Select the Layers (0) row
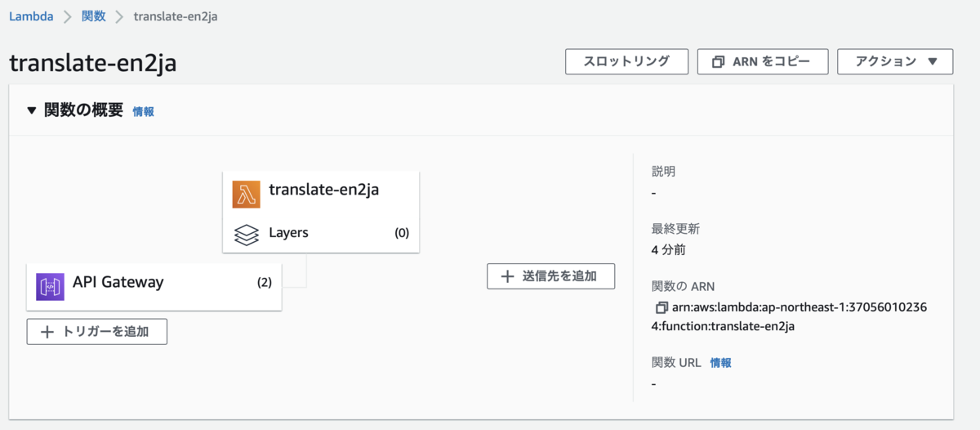The width and height of the screenshot is (980, 430). point(321,233)
